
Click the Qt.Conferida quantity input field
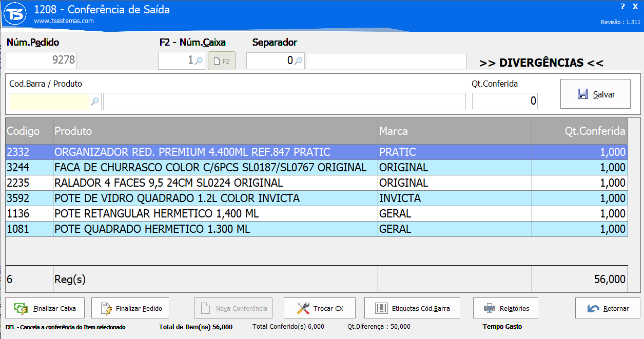pos(504,101)
